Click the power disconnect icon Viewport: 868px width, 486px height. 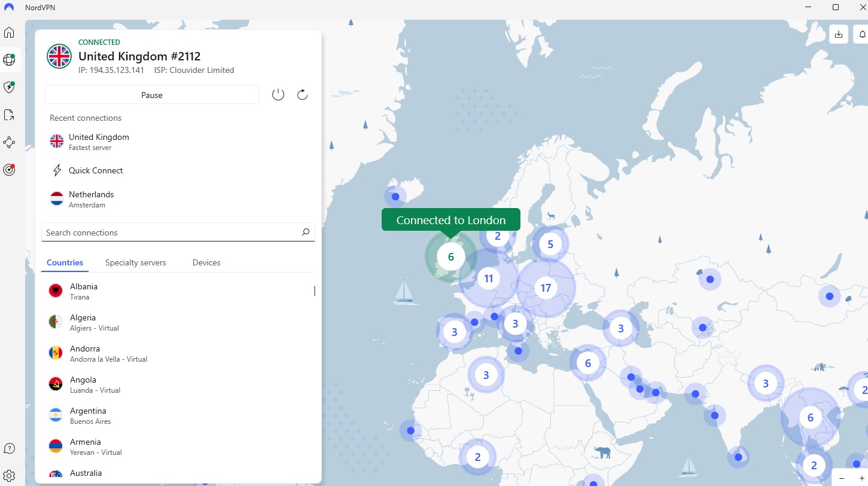click(x=278, y=94)
